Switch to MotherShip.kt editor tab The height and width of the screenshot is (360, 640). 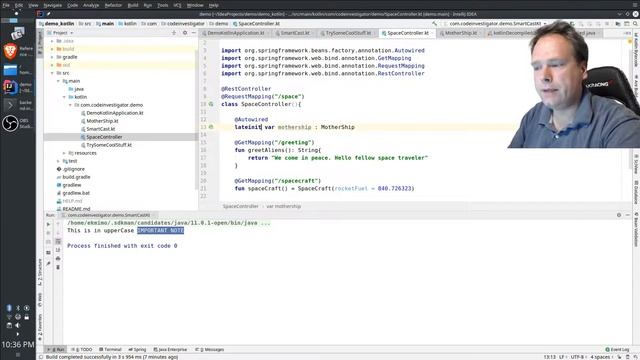click(460, 33)
